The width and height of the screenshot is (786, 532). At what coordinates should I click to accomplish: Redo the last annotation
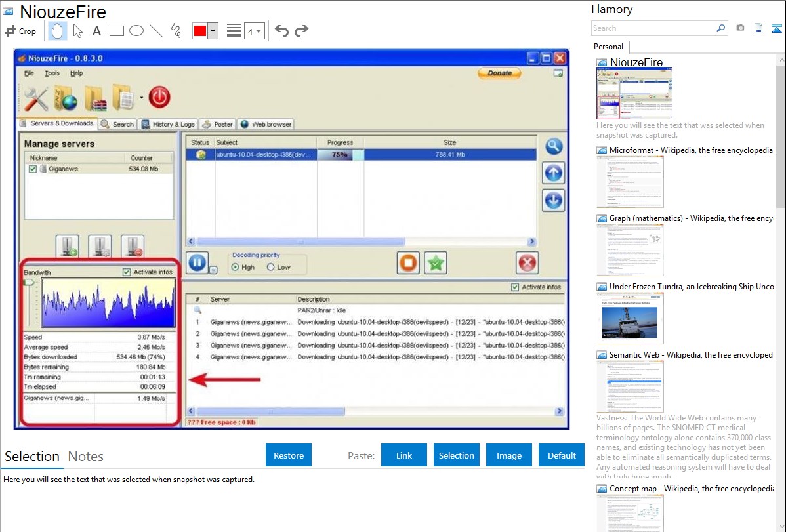(x=301, y=31)
